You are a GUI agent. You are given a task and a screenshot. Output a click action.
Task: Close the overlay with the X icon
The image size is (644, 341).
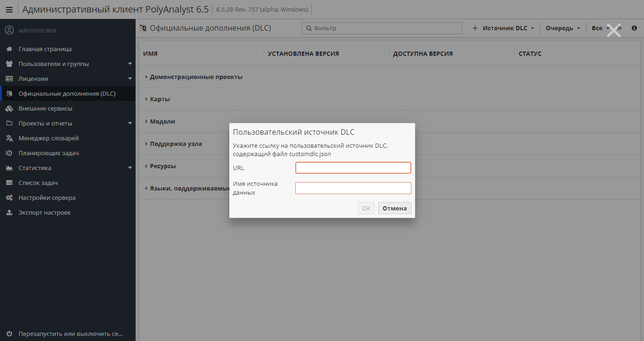click(614, 31)
